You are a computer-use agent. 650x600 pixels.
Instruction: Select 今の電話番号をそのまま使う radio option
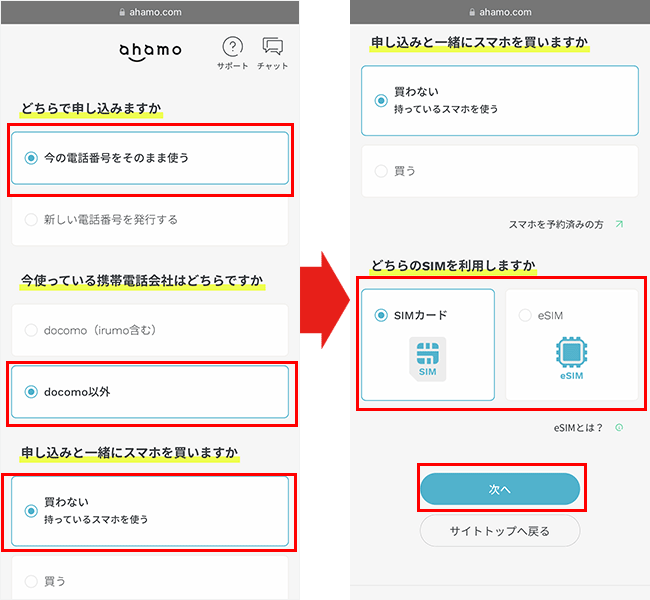click(150, 158)
